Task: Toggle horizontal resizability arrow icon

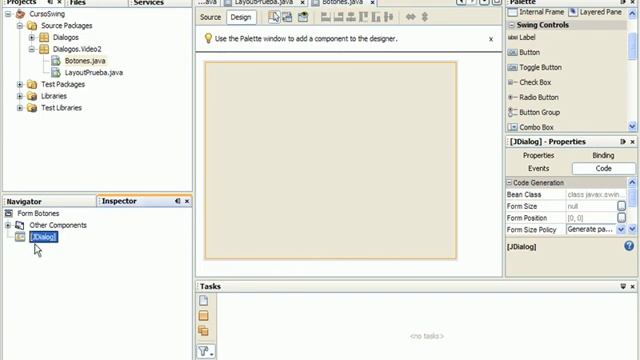Action: [410, 17]
